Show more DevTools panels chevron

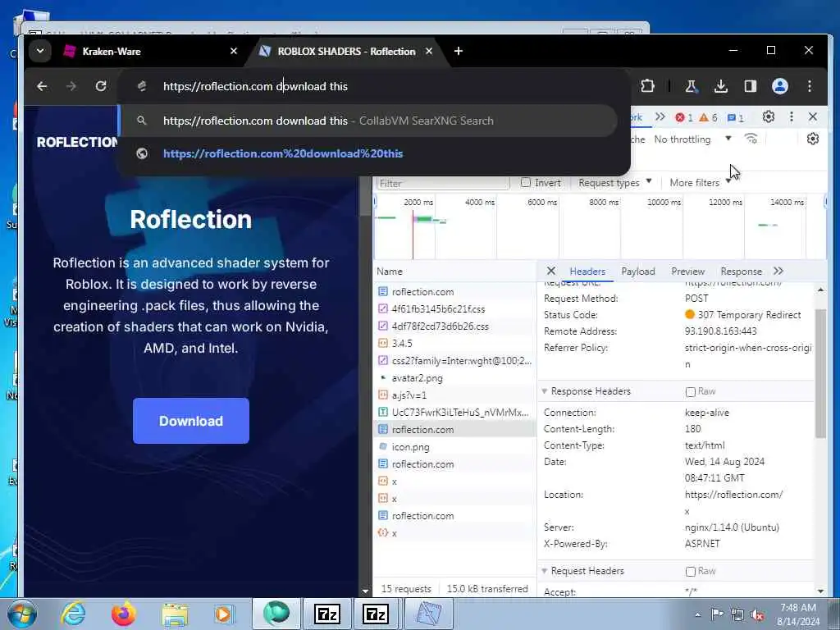tap(660, 116)
